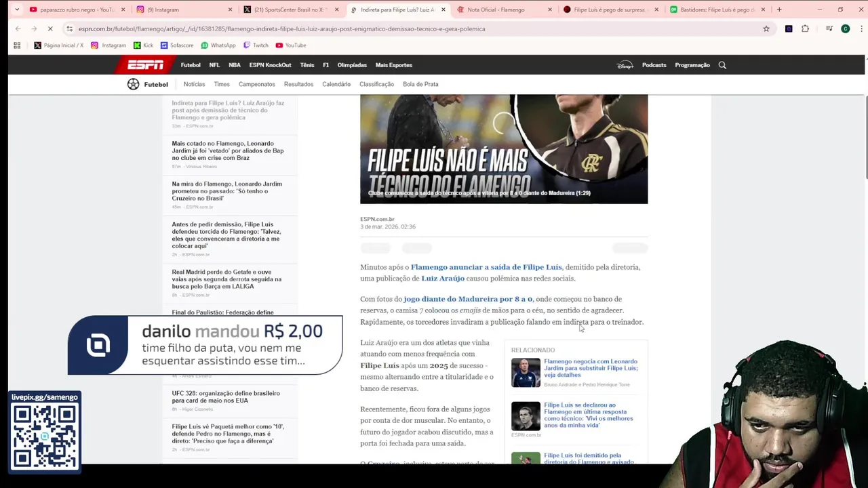
Task: Open sidebar story Real Madrid perde do Getafe
Action: pyautogui.click(x=226, y=279)
